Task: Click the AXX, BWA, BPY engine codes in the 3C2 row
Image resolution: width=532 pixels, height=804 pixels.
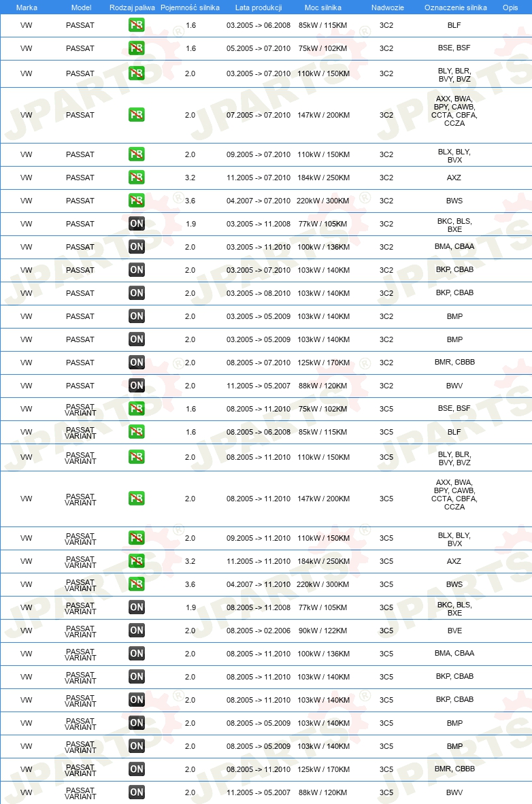Action: 454,111
